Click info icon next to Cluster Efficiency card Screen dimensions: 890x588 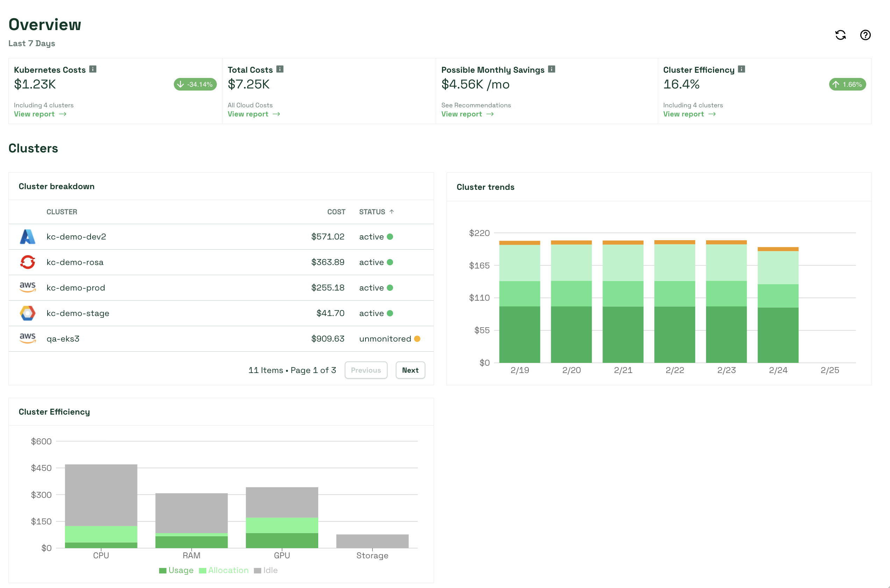[x=741, y=69]
